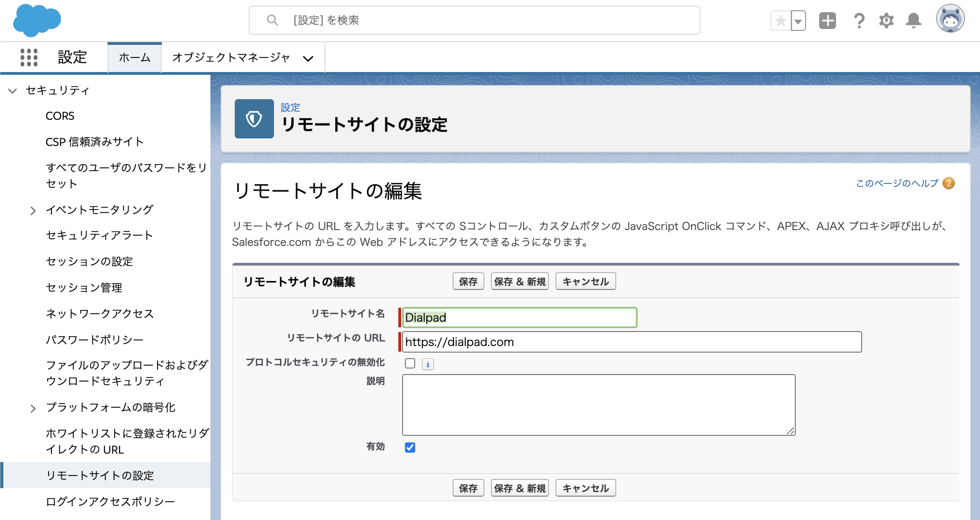Open セキュリティアラート in the sidebar
Screen dimensions: 980x520
[x=99, y=235]
